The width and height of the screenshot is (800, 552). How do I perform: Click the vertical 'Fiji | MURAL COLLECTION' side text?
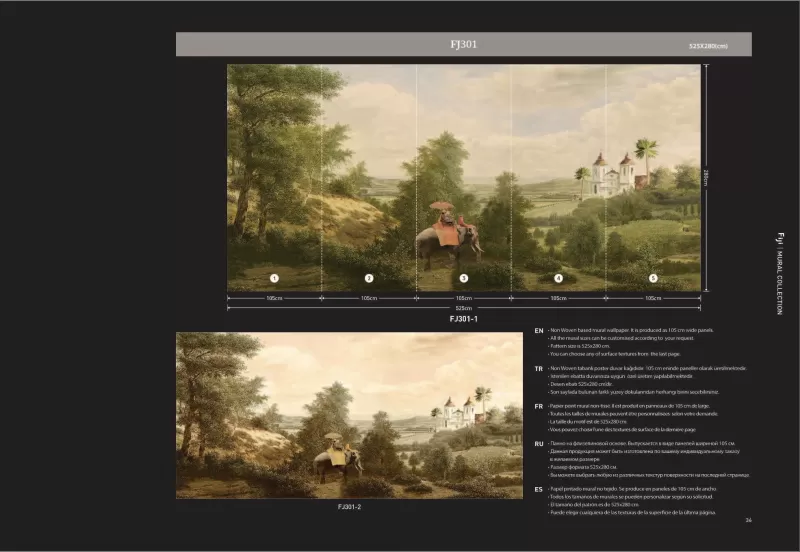(x=780, y=273)
